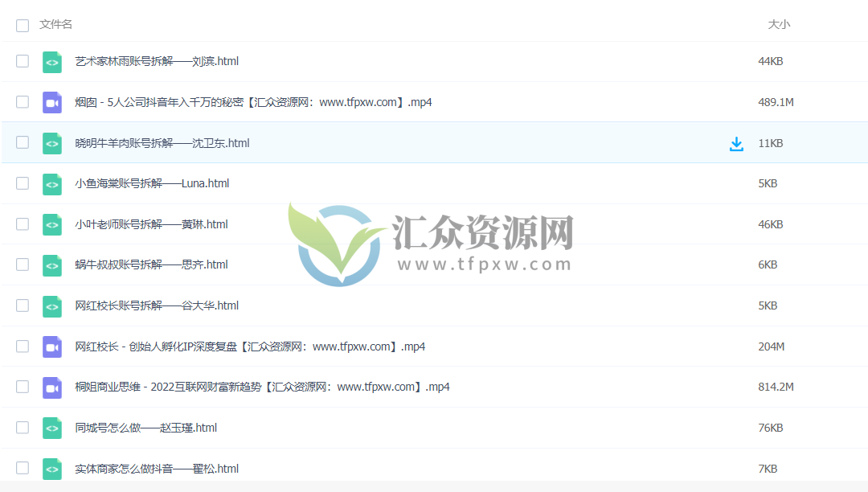This screenshot has height=492, width=868.
Task: Check the checkbox for the 烟图 video file
Action: click(x=22, y=102)
